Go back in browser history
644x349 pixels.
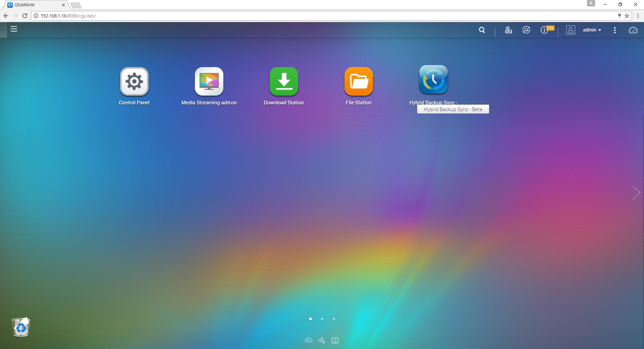click(6, 16)
